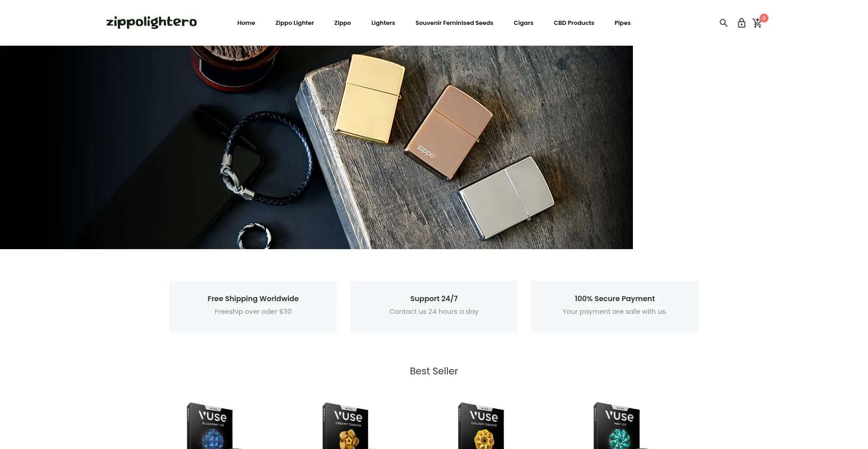Image resolution: width=868 pixels, height=449 pixels.
Task: Select the Zippo menu item
Action: (343, 23)
